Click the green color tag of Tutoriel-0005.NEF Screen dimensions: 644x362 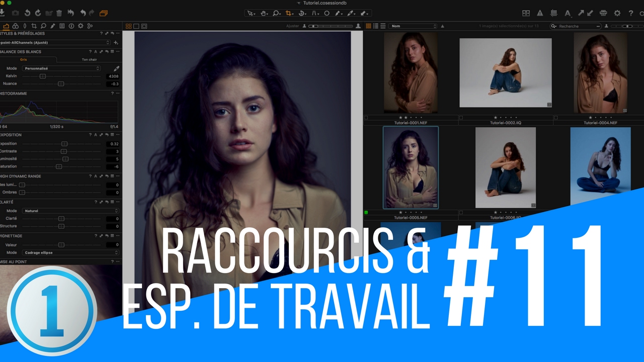(366, 213)
